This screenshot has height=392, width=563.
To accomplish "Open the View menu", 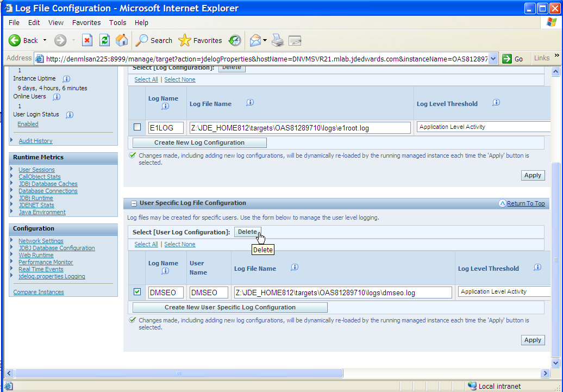I will tap(55, 23).
